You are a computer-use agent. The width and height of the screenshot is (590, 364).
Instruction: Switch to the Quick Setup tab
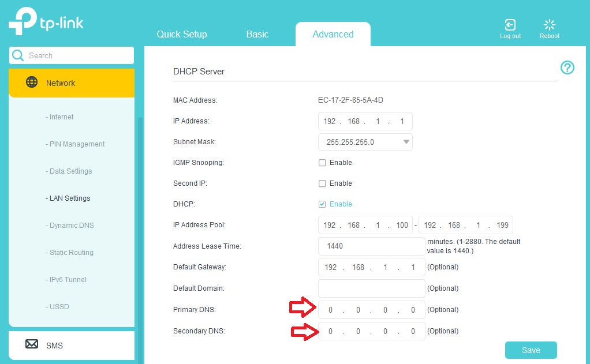pos(181,35)
